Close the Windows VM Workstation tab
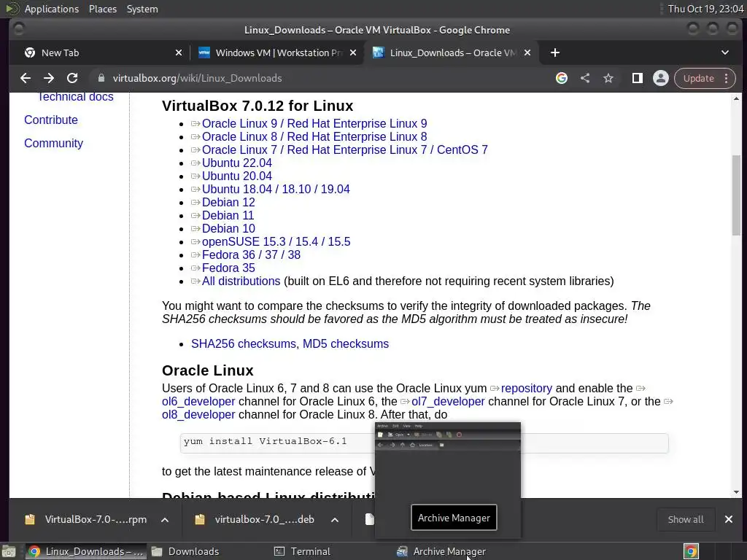 coord(353,52)
